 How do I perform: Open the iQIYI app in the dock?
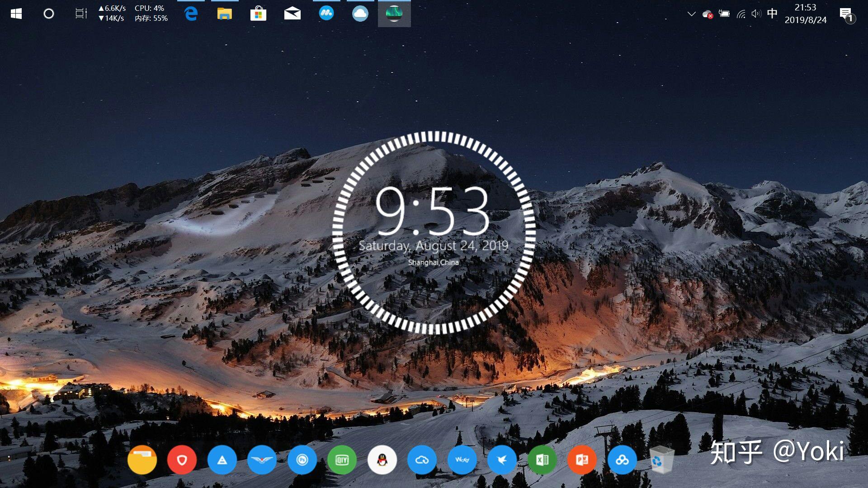pyautogui.click(x=342, y=460)
